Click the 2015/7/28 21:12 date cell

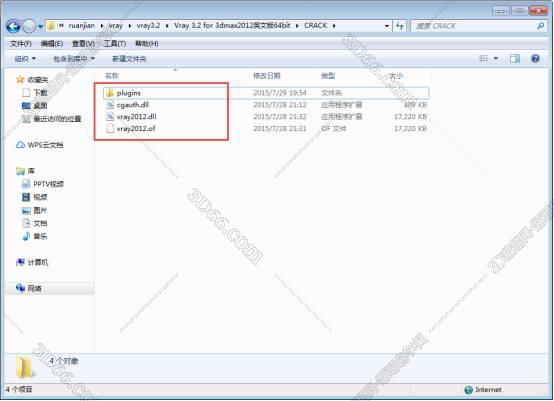[279, 105]
